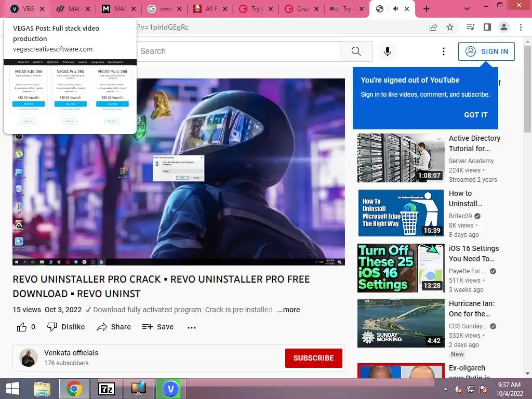Viewport: 532px width, 399px height.
Task: Open the desktop-monitor app in taskbar
Action: tap(138, 389)
